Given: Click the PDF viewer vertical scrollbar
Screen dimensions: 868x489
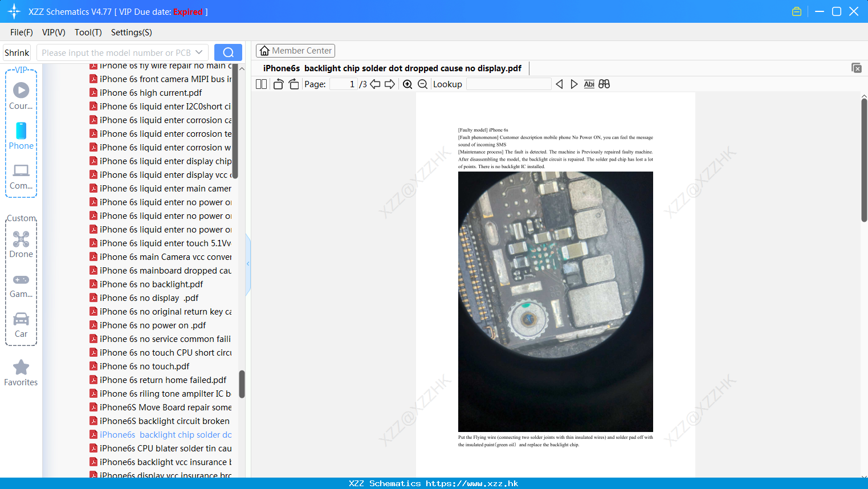Looking at the screenshot, I should pos(864,160).
